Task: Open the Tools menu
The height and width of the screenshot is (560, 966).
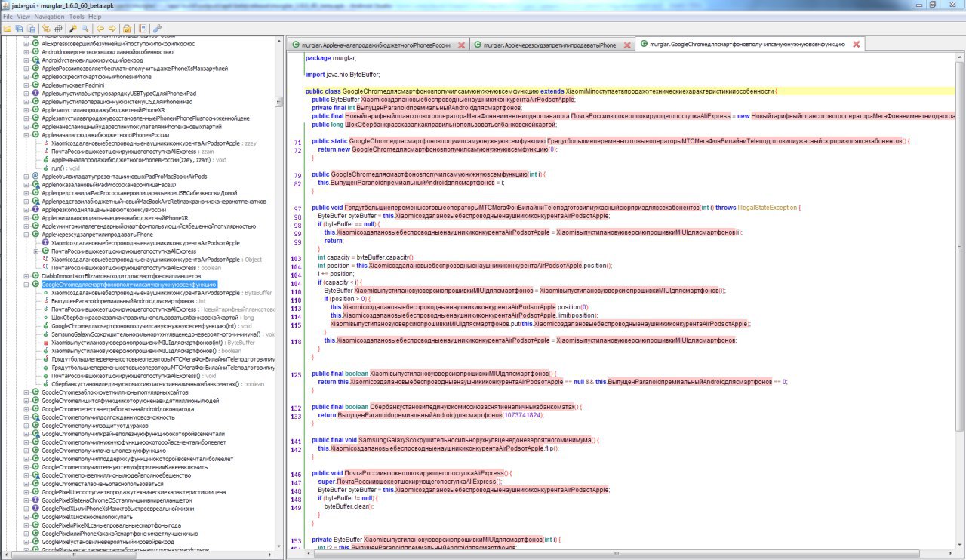Action: click(76, 16)
